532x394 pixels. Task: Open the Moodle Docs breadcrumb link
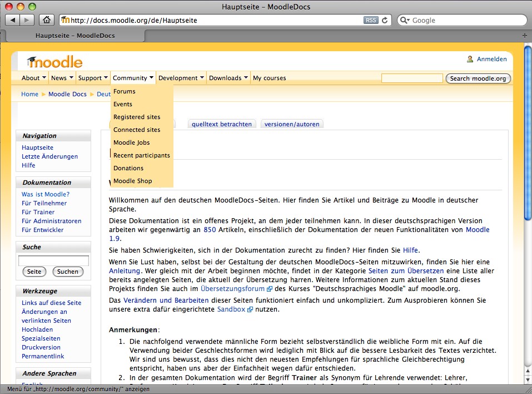(67, 94)
